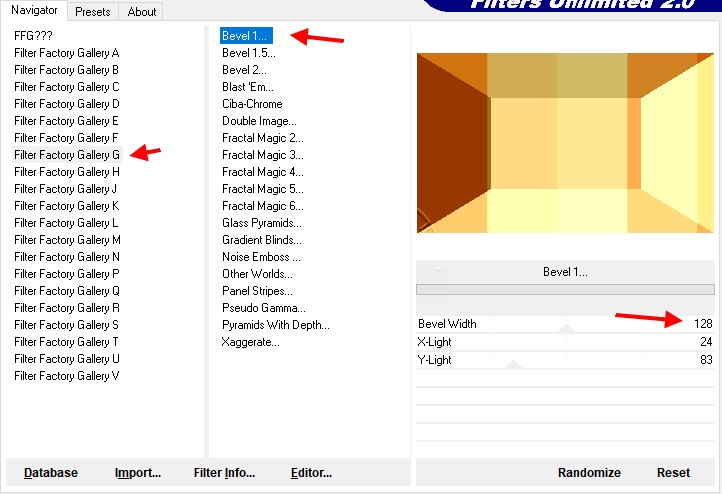Image resolution: width=722 pixels, height=494 pixels.
Task: Choose the Noise Emboss ... filter
Action: (261, 257)
